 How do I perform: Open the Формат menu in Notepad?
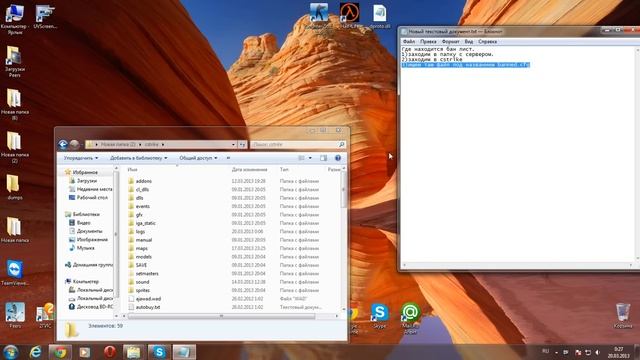[x=451, y=41]
